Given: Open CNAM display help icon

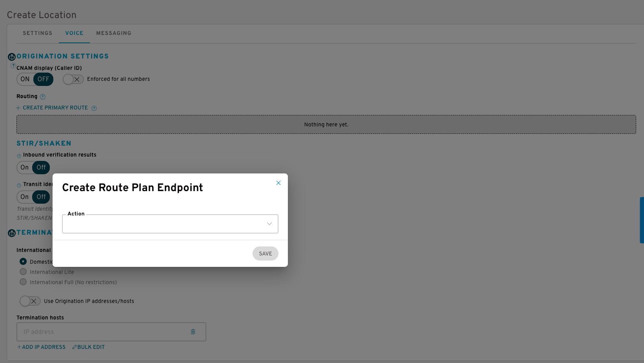Looking at the screenshot, I should [13, 66].
